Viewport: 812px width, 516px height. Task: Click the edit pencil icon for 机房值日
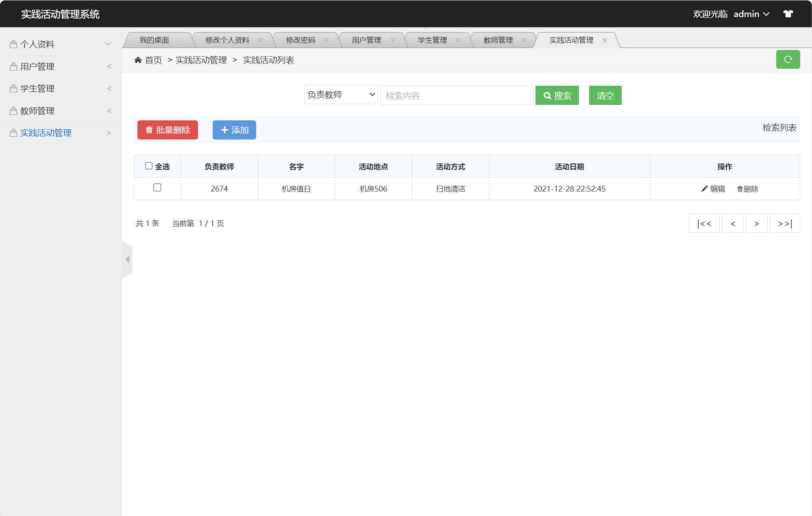tap(704, 188)
